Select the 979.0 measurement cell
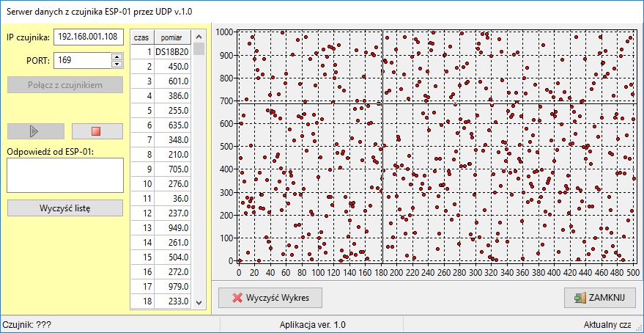644x333 pixels. (172, 287)
